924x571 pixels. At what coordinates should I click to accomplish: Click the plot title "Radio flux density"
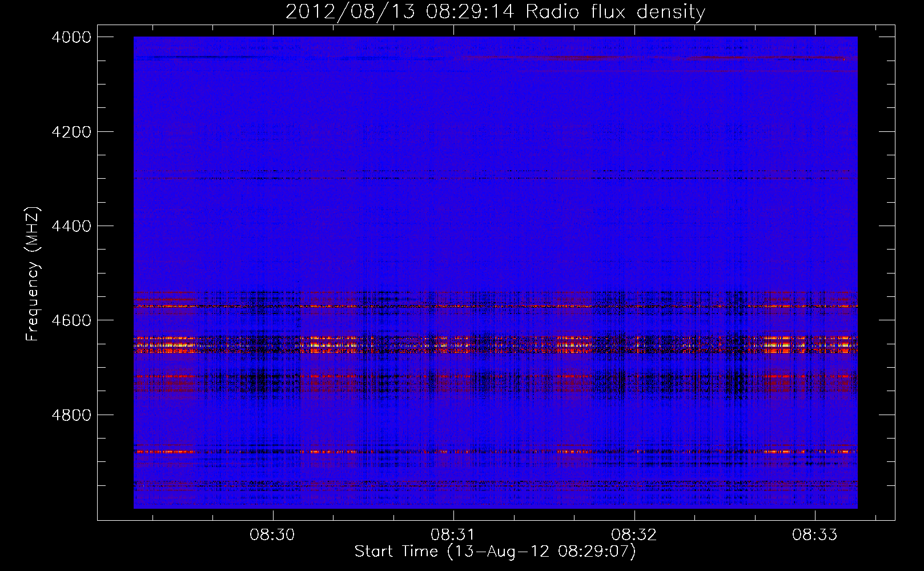(616, 11)
